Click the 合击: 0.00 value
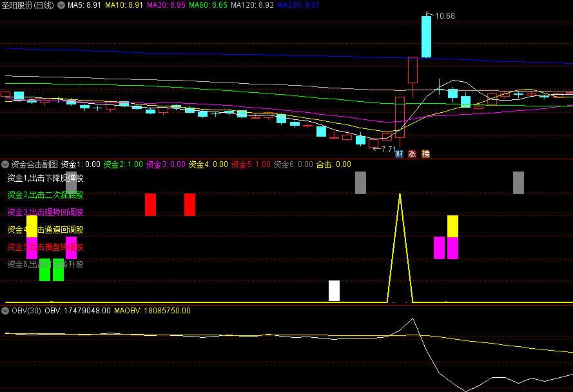The image size is (573, 392). click(334, 164)
